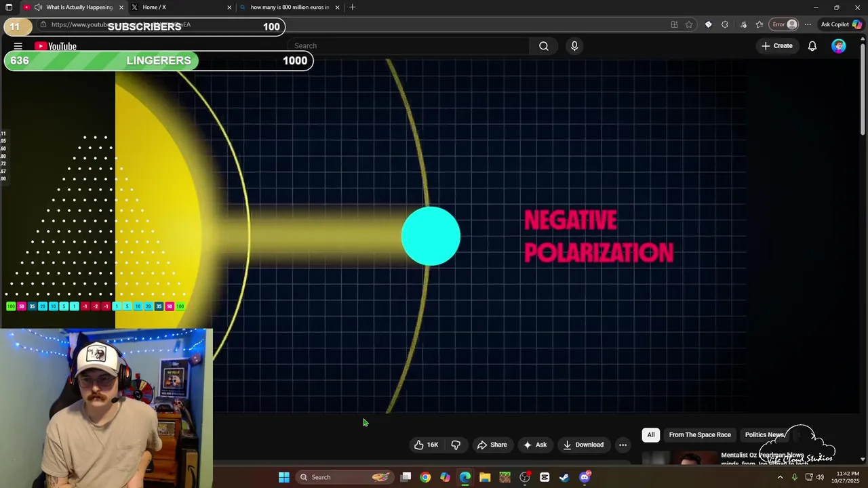Open the YouTube guide hamburger menu
Viewport: 868px width, 488px height.
tap(18, 46)
